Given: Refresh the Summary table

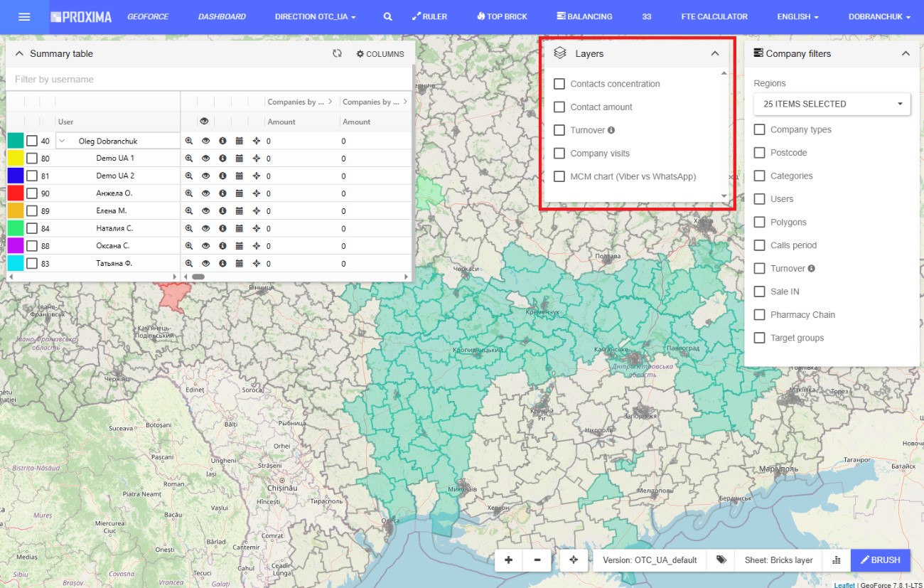Looking at the screenshot, I should pos(337,53).
